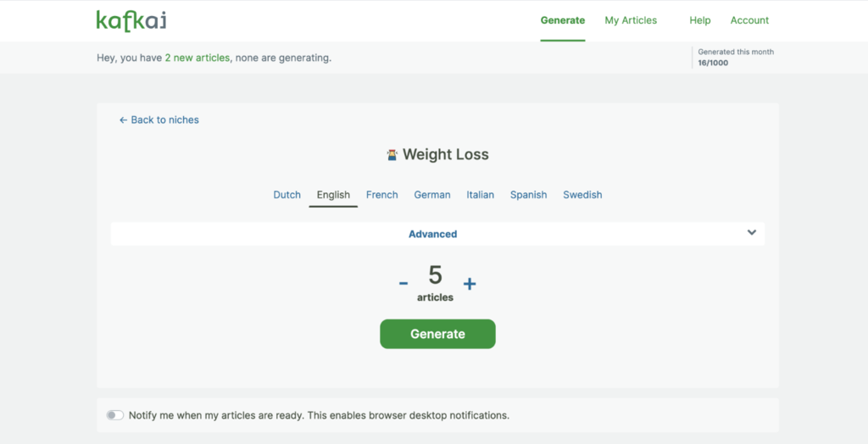The image size is (868, 444).
Task: Click the plus icon to increase articles
Action: (470, 284)
